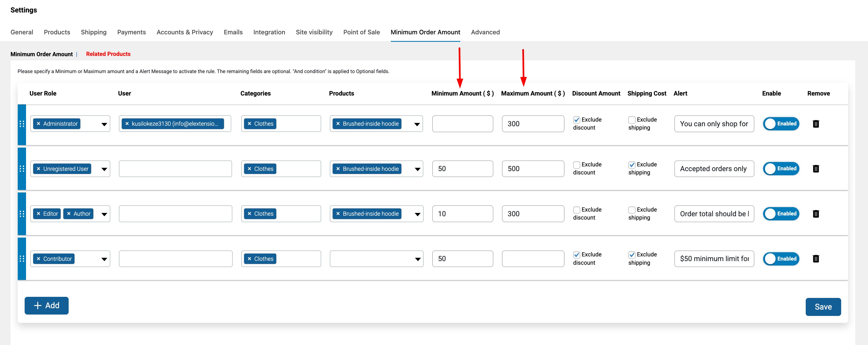Expand Products dropdown in Contributor row
The width and height of the screenshot is (868, 345).
[x=417, y=259]
